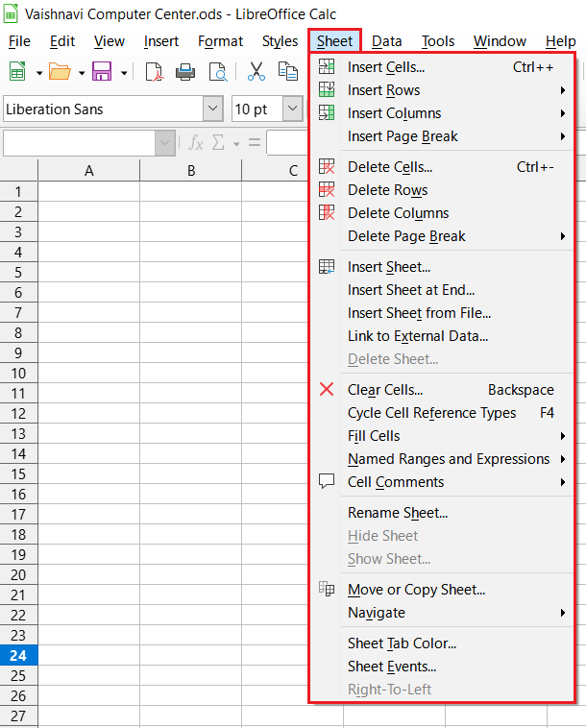586x728 pixels.
Task: Choose Move or Copy Sheet...
Action: pyautogui.click(x=442, y=590)
